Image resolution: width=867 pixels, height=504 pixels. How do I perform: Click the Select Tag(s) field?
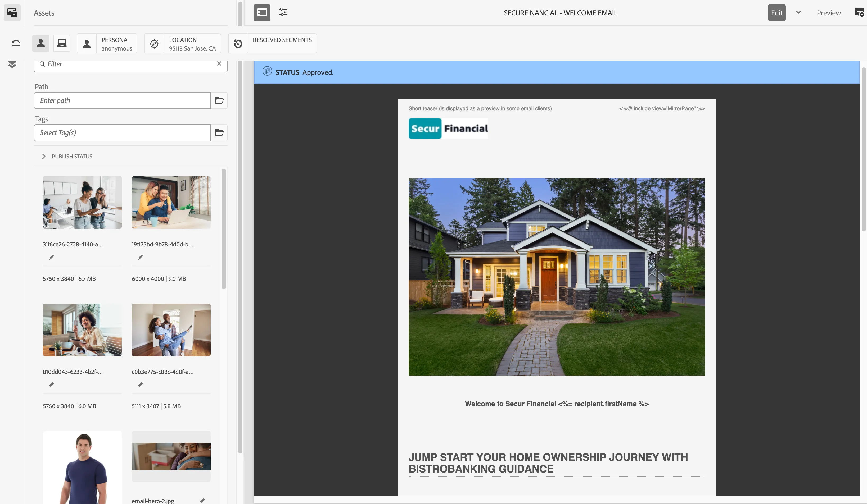[122, 133]
